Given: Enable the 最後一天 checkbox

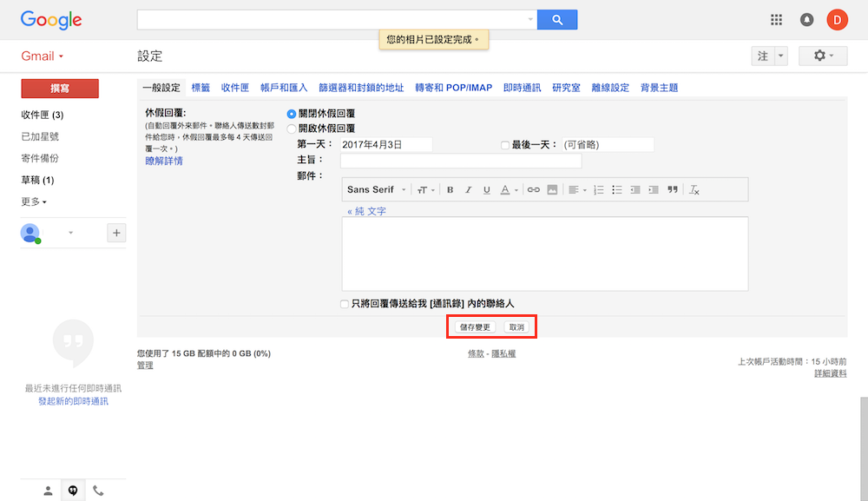Looking at the screenshot, I should point(505,145).
